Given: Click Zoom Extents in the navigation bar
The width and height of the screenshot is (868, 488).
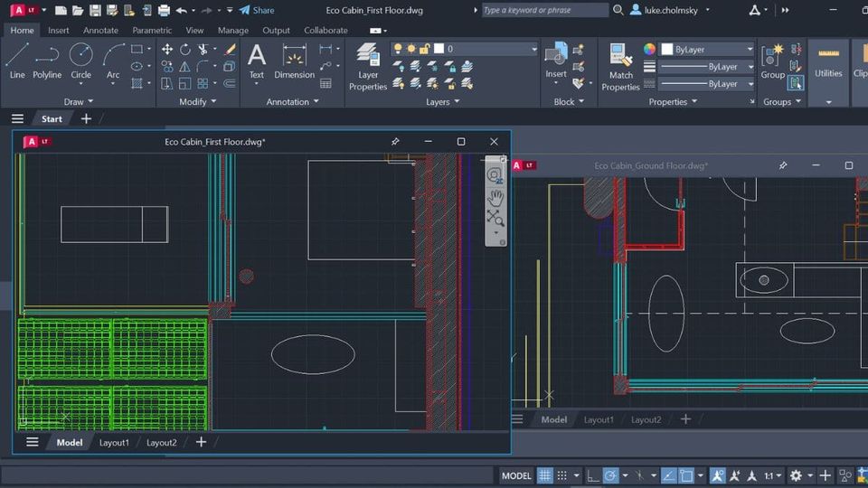Looking at the screenshot, I should tap(495, 218).
